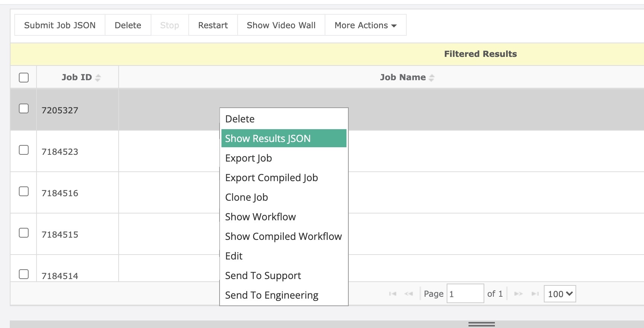Sort by the Job ID column arrows
Screen dimensions: 644x328
click(98, 78)
